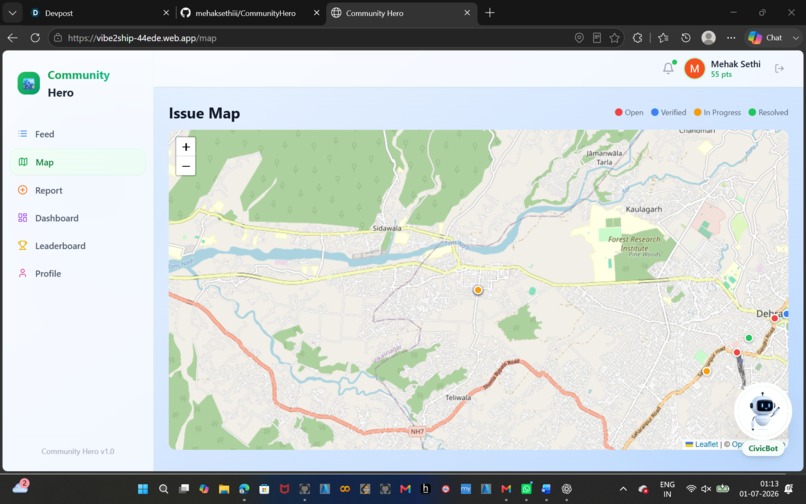
Task: Zoom out the map with minus button
Action: point(186,166)
